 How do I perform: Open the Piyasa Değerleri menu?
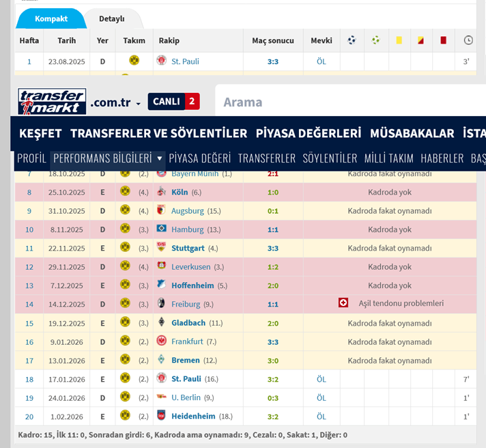pos(308,132)
